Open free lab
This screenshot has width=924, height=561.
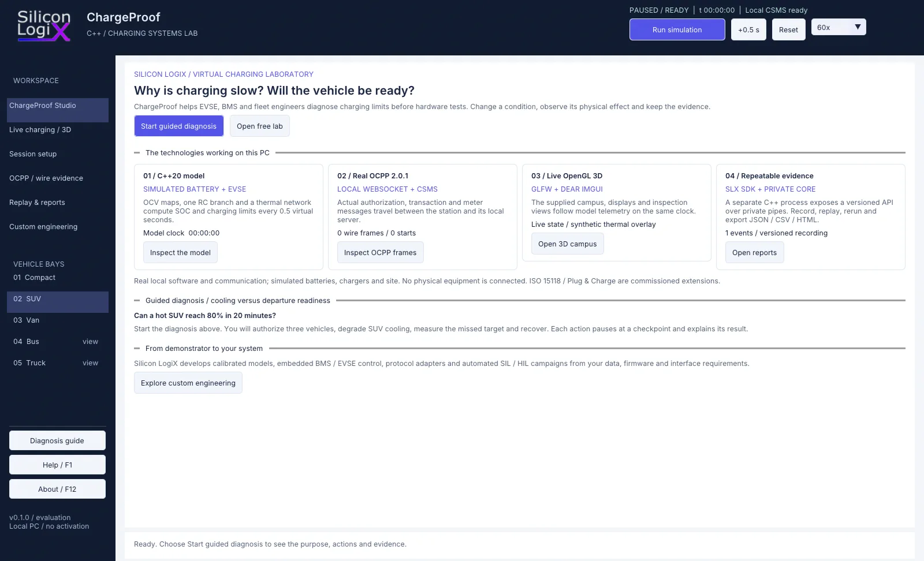tap(260, 126)
